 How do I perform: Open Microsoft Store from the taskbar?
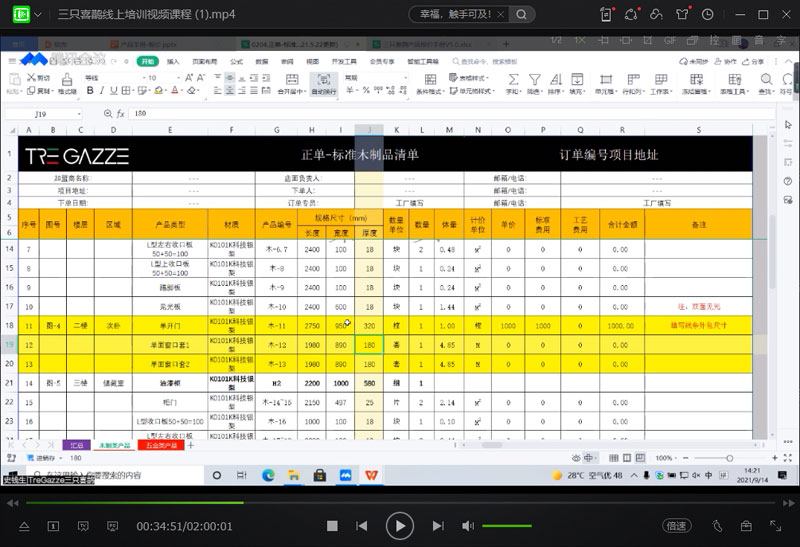[319, 476]
